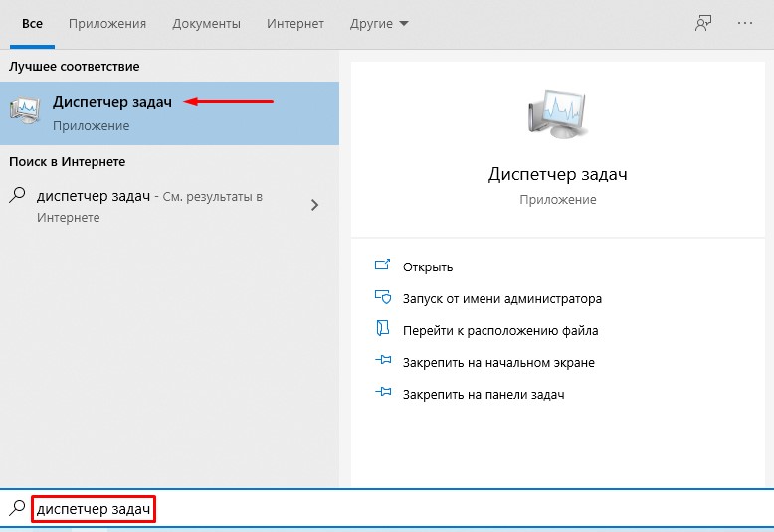This screenshot has width=774, height=532.
Task: Click Приложение label under preview title
Action: 558,200
